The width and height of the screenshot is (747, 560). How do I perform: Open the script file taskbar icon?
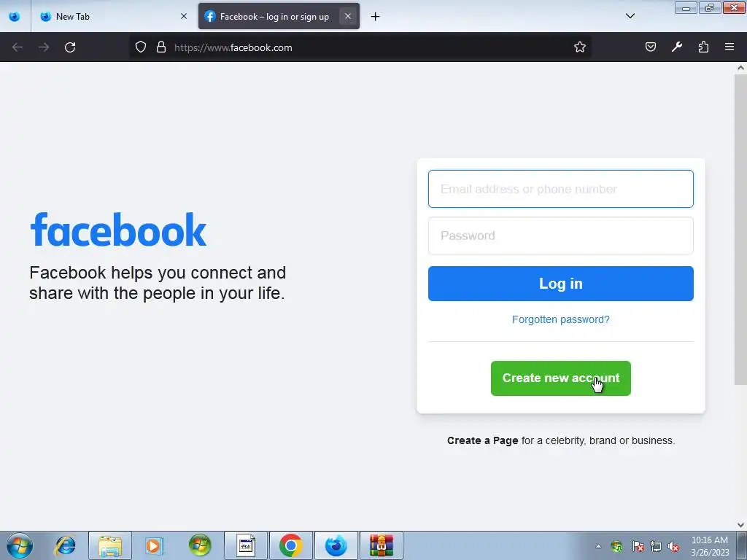[x=245, y=545]
